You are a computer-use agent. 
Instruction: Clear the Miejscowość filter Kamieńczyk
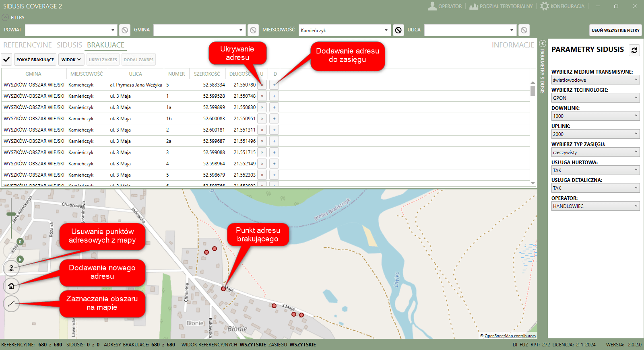click(x=398, y=30)
